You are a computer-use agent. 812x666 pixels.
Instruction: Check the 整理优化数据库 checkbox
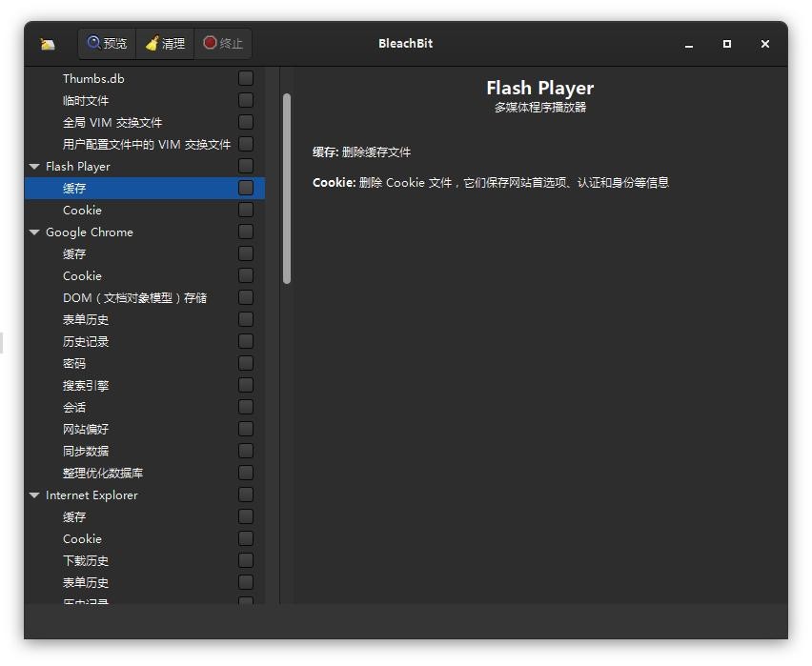pyautogui.click(x=246, y=474)
